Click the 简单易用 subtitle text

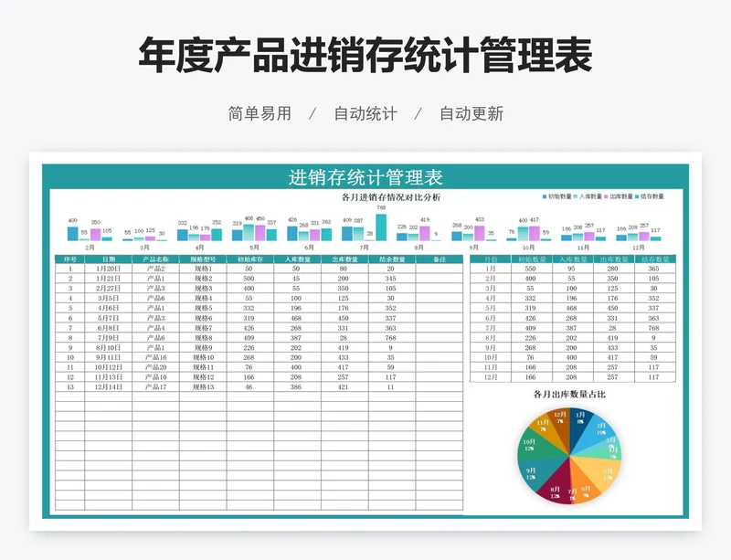tap(260, 114)
